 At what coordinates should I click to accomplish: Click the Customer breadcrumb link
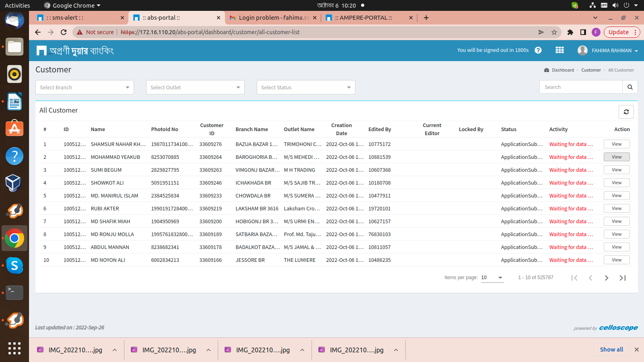[x=591, y=70]
